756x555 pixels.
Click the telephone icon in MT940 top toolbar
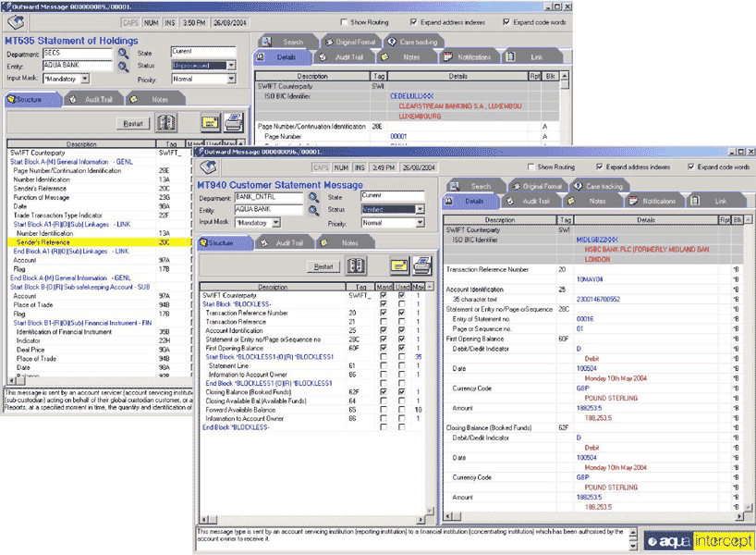(210, 167)
